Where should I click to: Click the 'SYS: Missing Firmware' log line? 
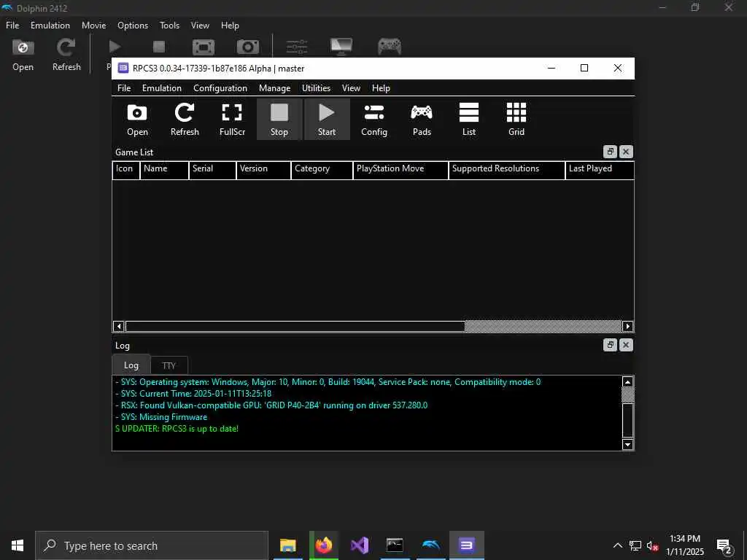[161, 416]
